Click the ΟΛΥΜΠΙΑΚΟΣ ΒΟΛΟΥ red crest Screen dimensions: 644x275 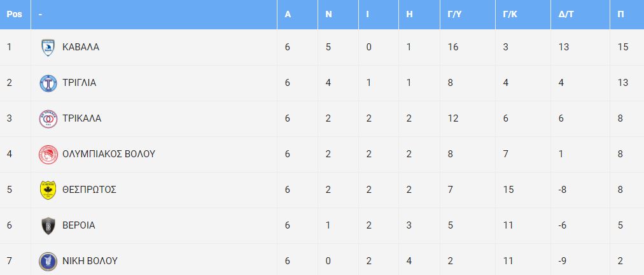(x=48, y=155)
